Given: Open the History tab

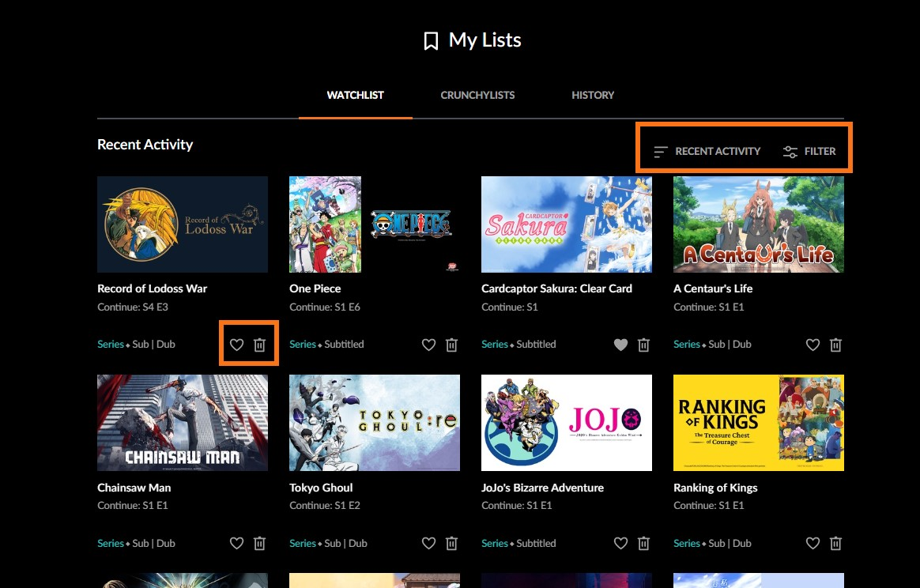Looking at the screenshot, I should [593, 95].
